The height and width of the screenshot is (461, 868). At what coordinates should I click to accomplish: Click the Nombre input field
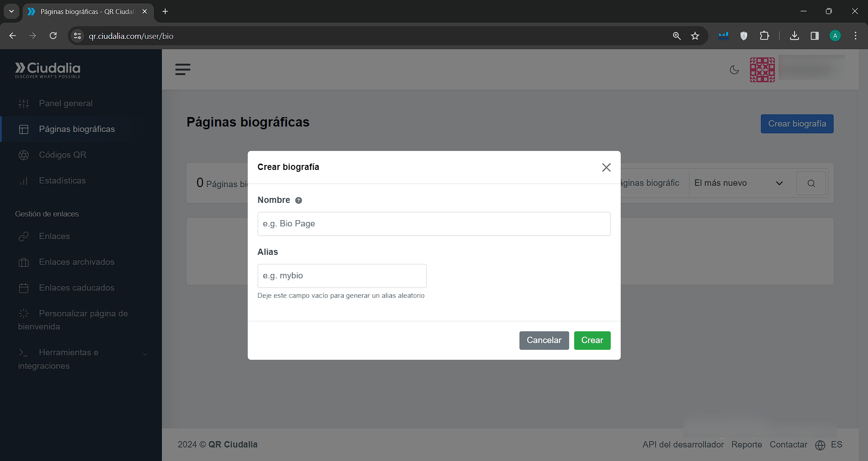[434, 224]
